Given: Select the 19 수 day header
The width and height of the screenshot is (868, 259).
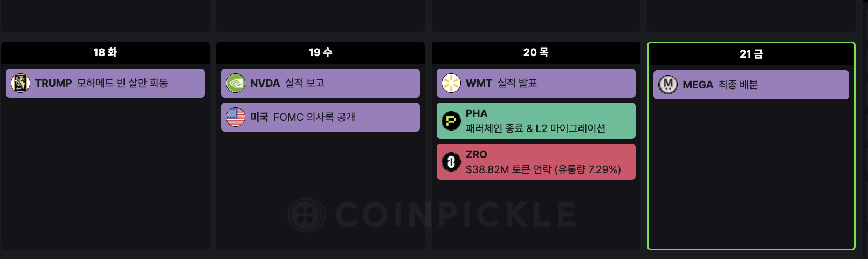Looking at the screenshot, I should [320, 52].
